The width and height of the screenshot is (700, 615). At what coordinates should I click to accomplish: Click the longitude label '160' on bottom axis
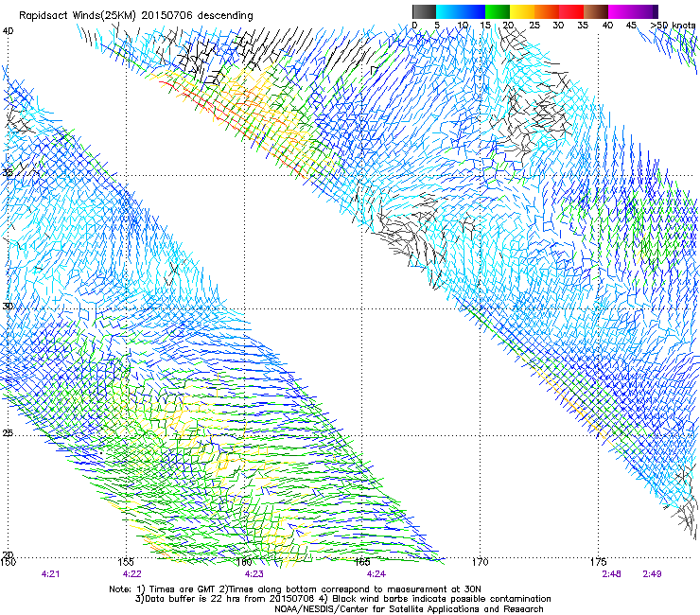tap(244, 562)
